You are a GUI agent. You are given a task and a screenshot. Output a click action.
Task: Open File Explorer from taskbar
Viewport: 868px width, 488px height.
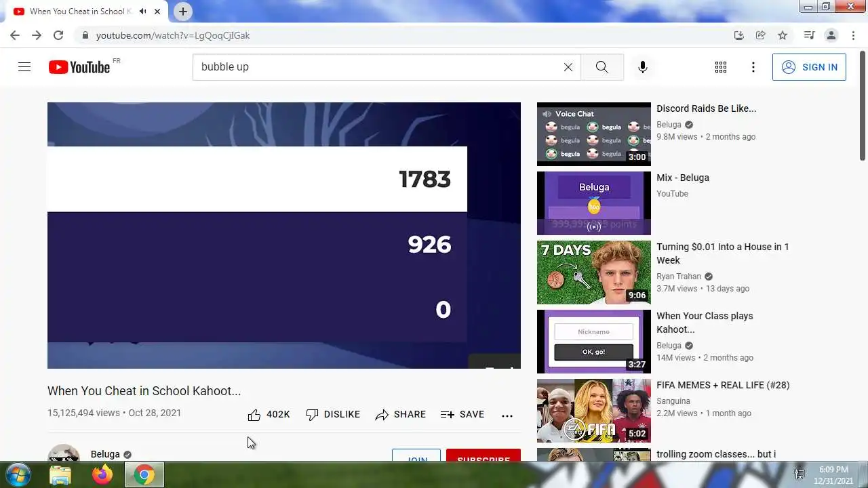[x=60, y=474]
